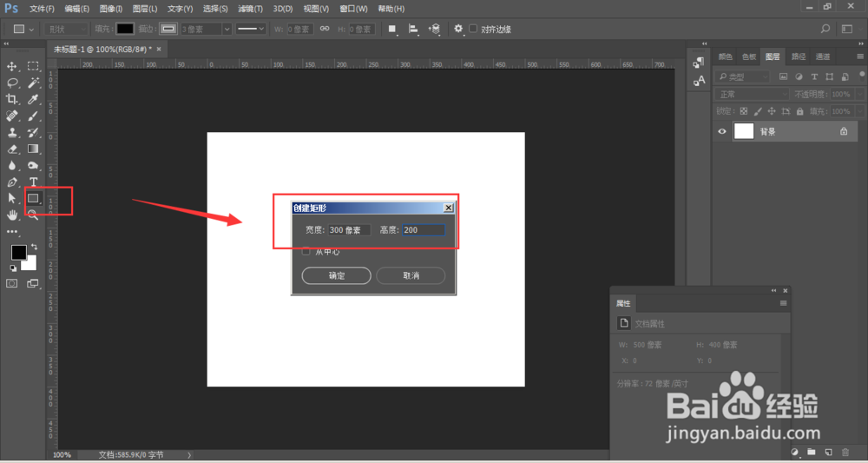Viewport: 868px width, 463px height.
Task: Toggle smart object layer filter
Action: (x=845, y=77)
